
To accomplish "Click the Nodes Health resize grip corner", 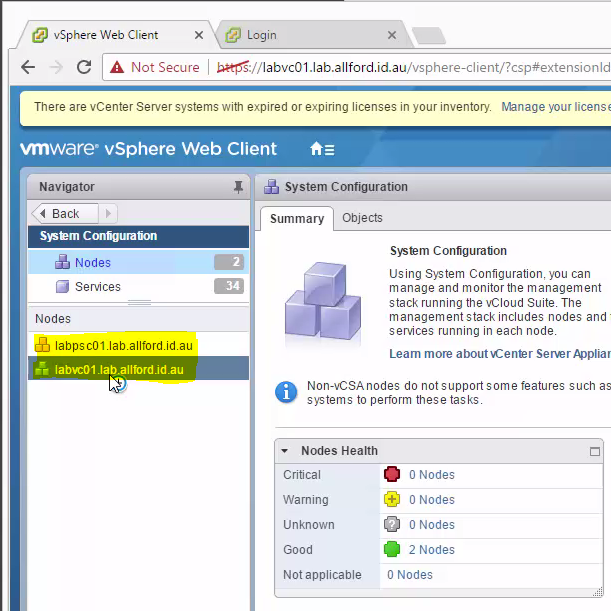I will [597, 592].
